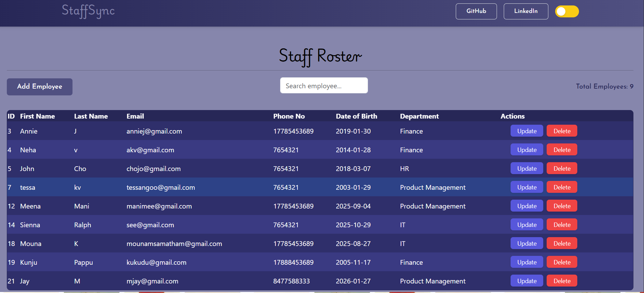This screenshot has width=644, height=293.
Task: Select email mjay@gmail.com
Action: tap(152, 281)
